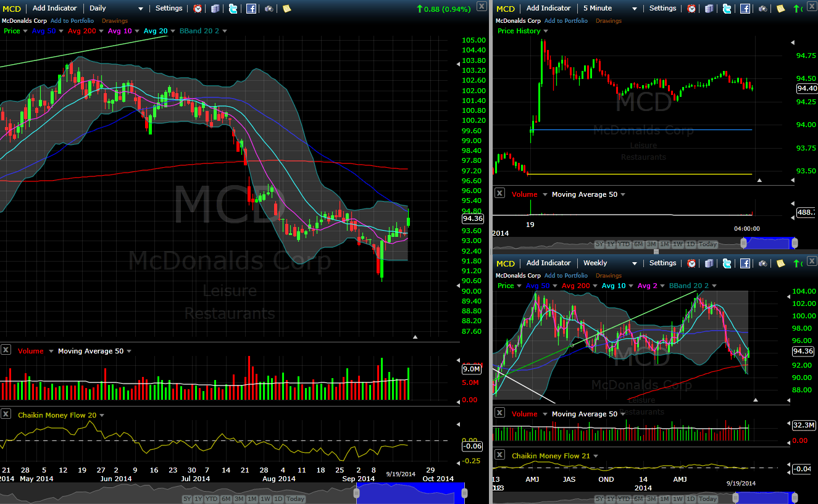818x504 pixels.
Task: Open notes icon on 5 Minute chart
Action: (x=780, y=9)
